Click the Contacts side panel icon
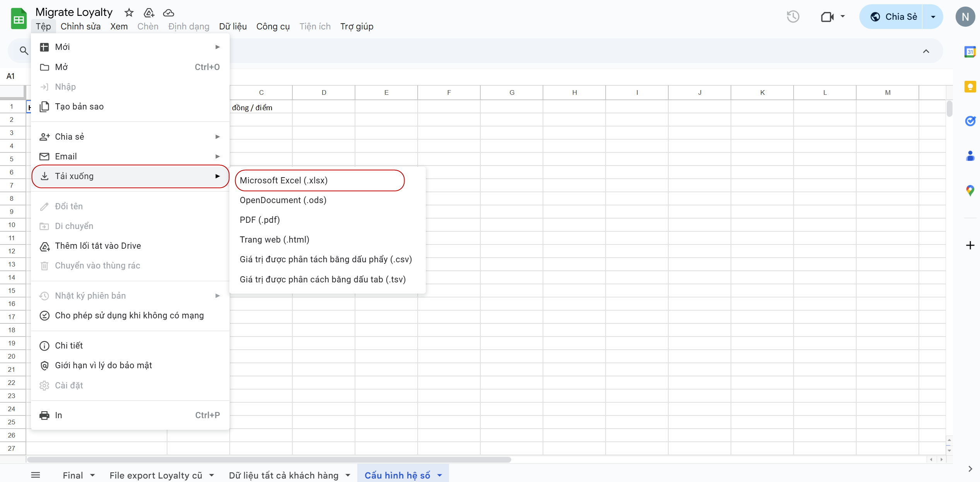This screenshot has width=980, height=482. tap(970, 156)
